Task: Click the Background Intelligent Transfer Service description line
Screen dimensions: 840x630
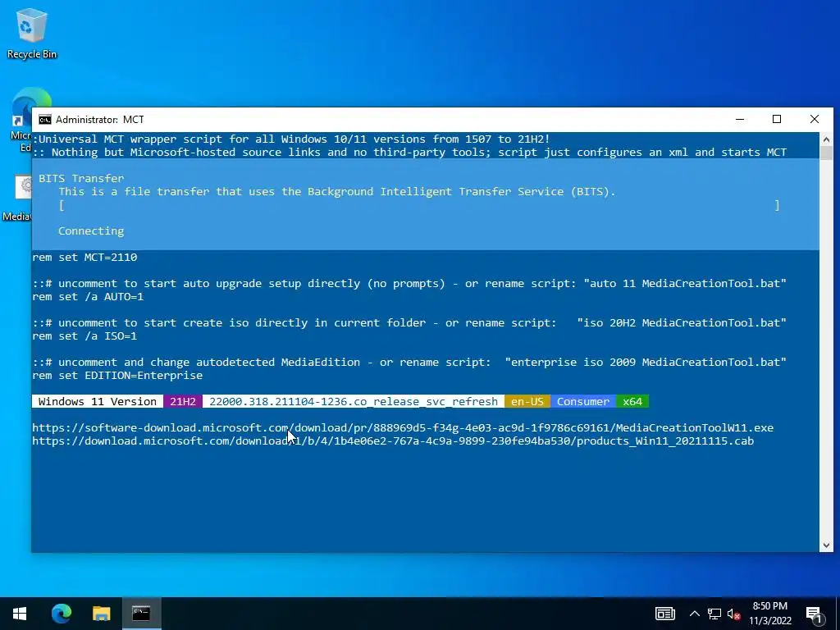Action: pyautogui.click(x=337, y=192)
